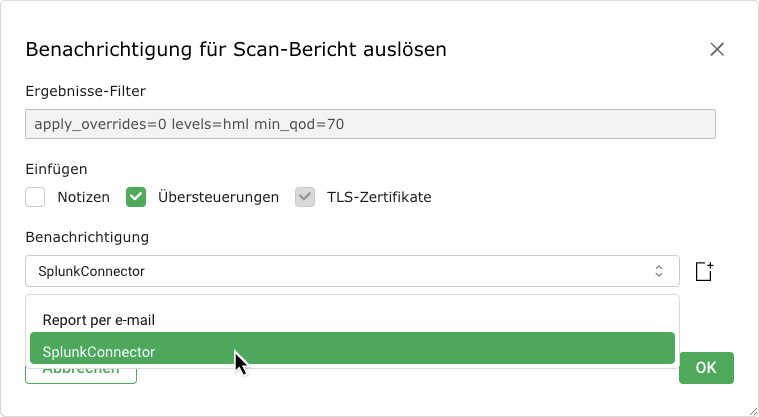Toggle the TLS-Zertifikate checkbox

tap(305, 197)
